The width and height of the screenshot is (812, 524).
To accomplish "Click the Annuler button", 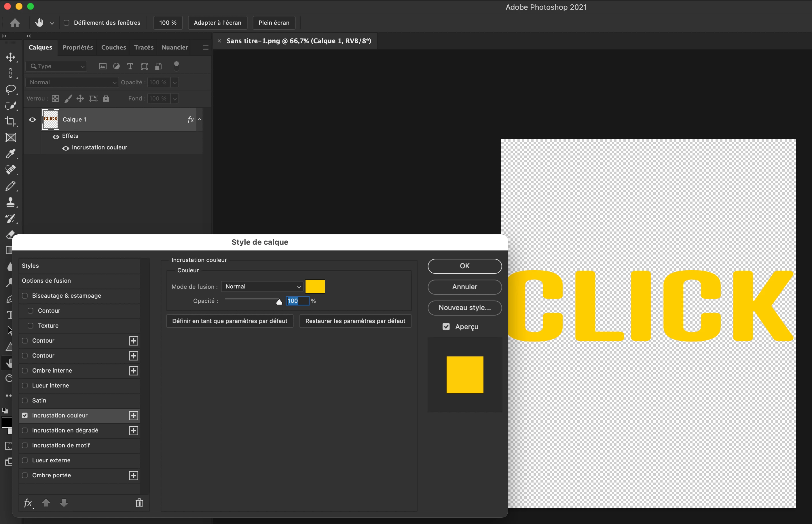I will (464, 287).
